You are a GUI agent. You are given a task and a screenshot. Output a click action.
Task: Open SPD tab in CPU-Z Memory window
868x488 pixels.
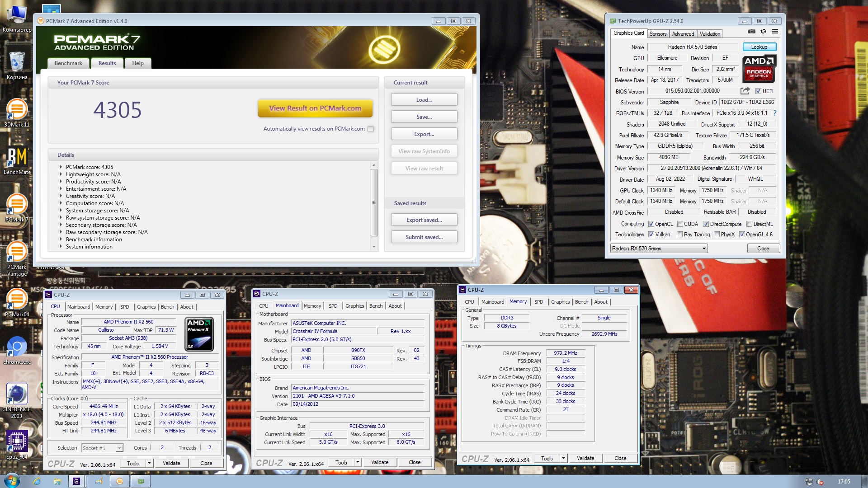[x=538, y=302]
